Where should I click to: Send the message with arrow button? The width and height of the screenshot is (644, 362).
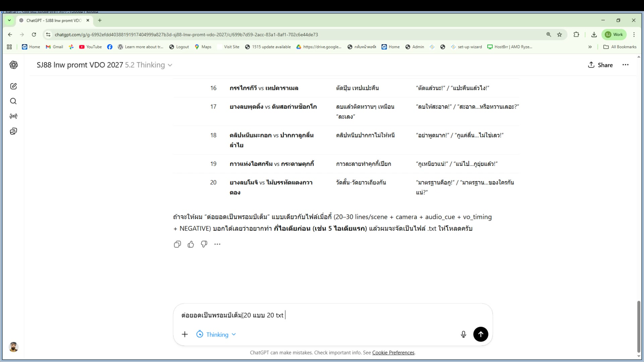[x=481, y=334]
